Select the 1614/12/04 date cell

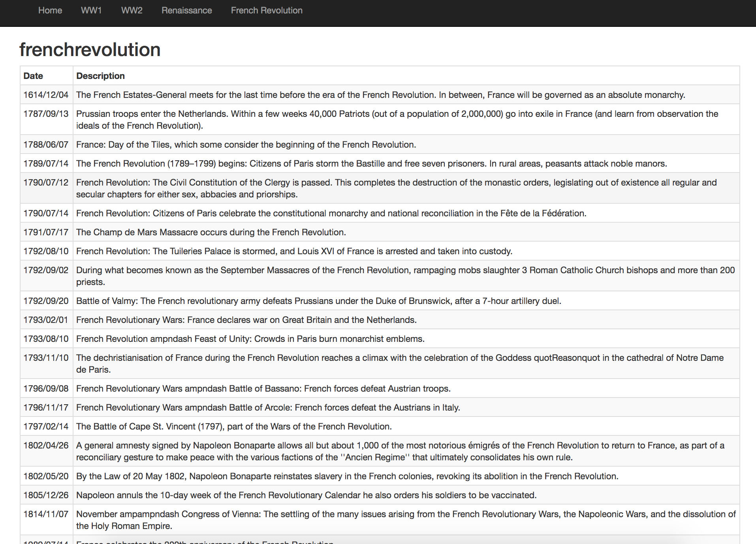click(46, 95)
